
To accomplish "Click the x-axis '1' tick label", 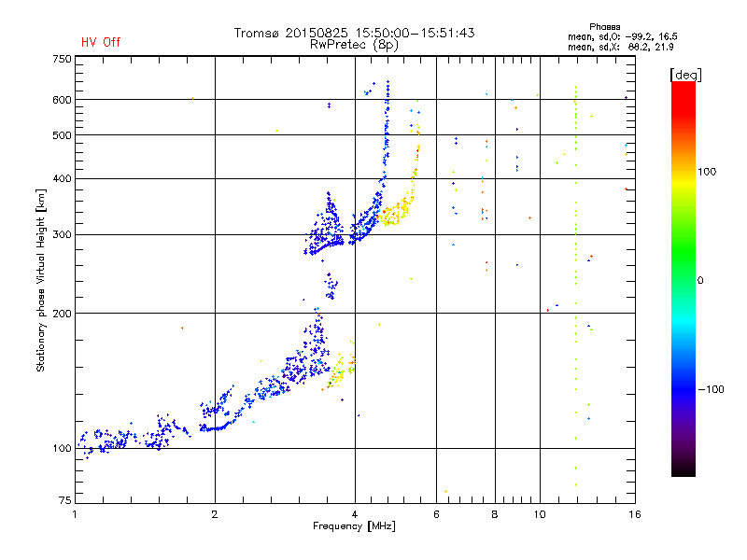I will (x=75, y=514).
